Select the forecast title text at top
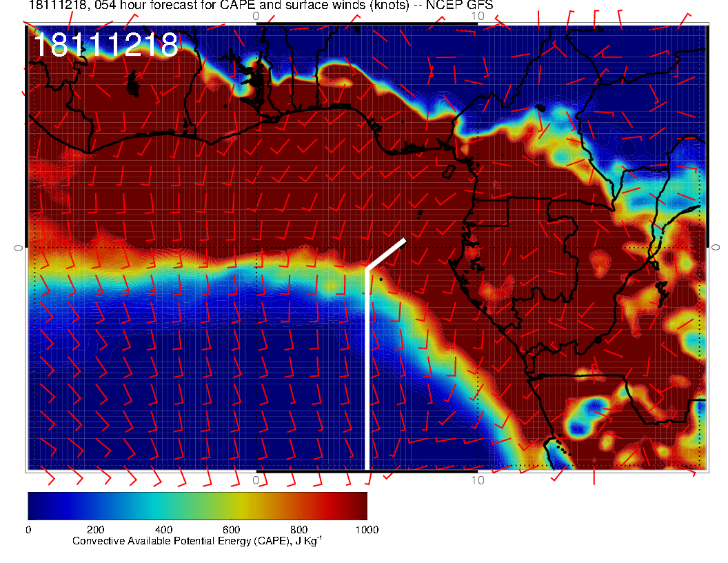This screenshot has height=563, width=728. tap(261, 6)
